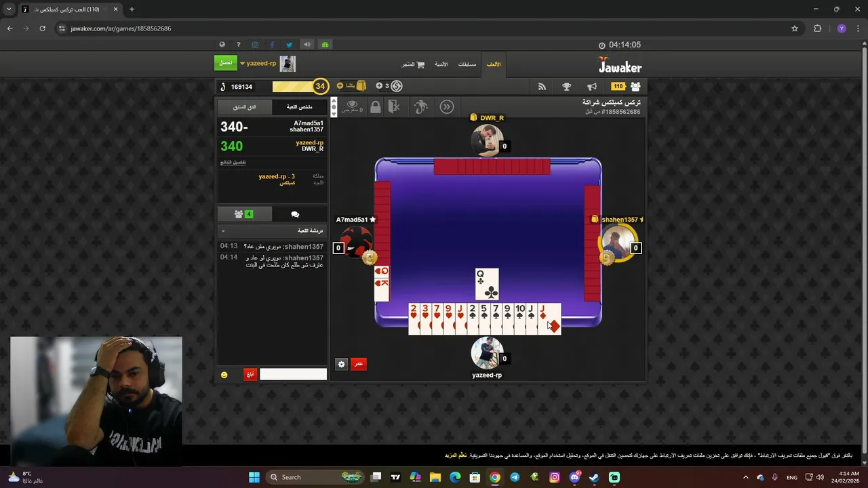Play the 2 of hearts card
Viewport: 868px width, 488px height.
(x=414, y=319)
